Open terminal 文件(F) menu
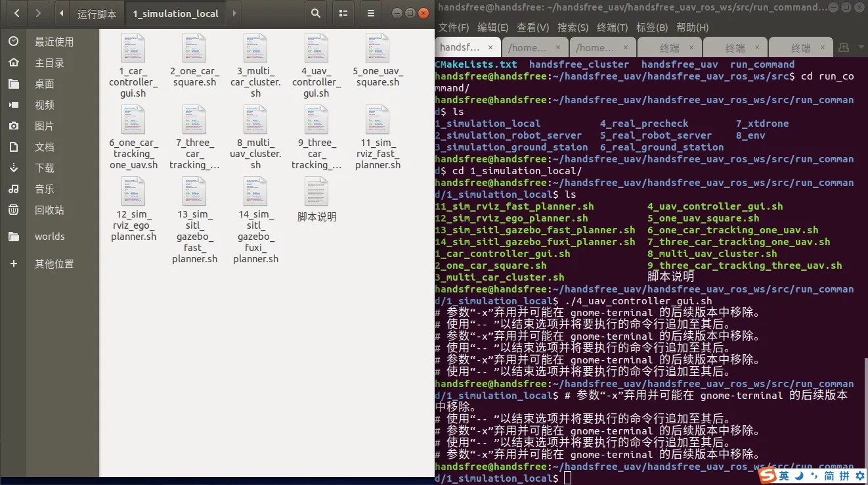Image resolution: width=868 pixels, height=485 pixels. click(454, 28)
